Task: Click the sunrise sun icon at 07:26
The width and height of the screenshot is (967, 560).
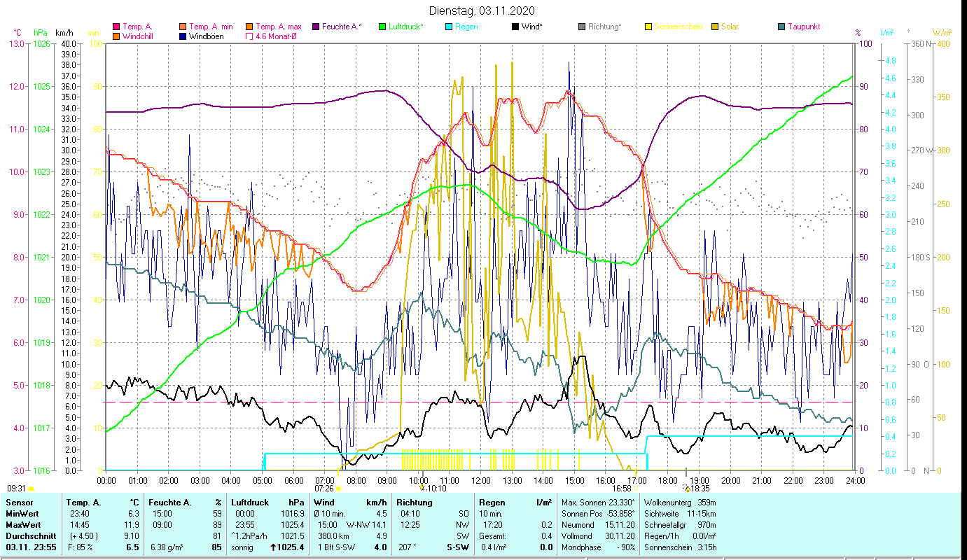Action: 338,489
